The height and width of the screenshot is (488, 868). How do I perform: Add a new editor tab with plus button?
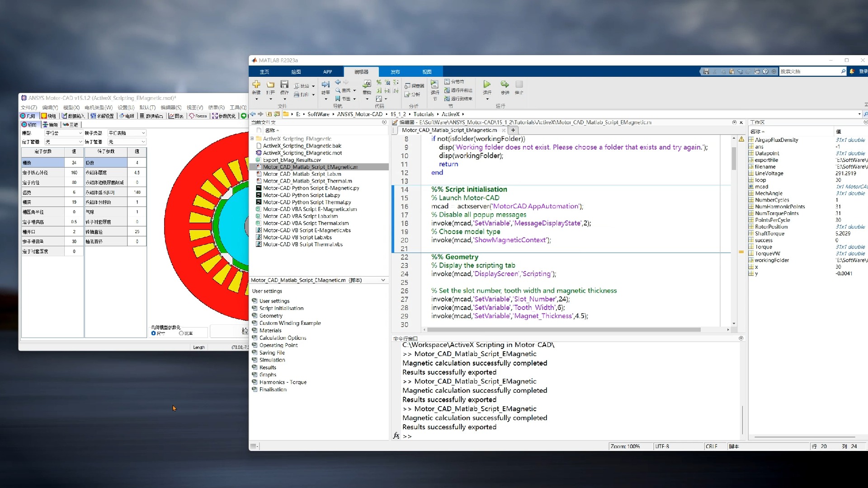coord(513,130)
